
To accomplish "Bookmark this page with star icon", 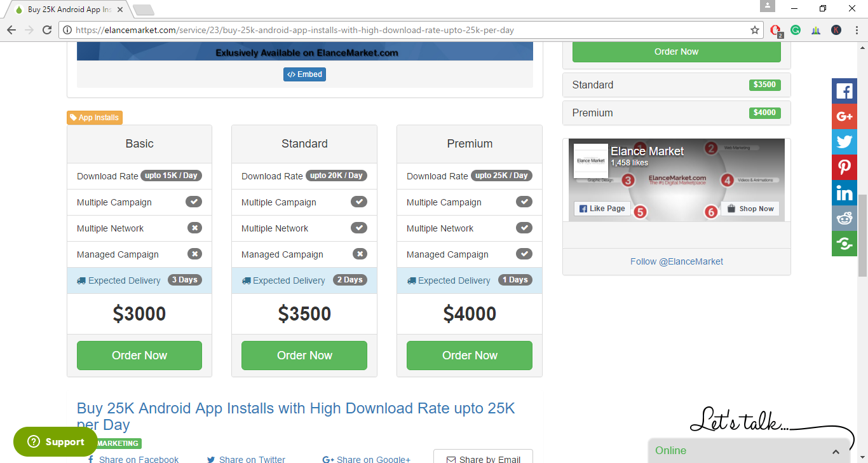I will point(755,30).
